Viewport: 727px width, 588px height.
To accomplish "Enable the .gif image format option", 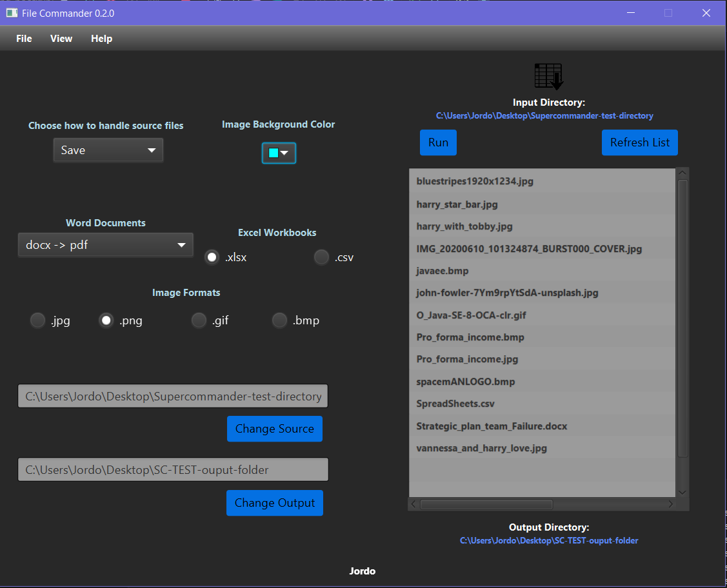I will (x=199, y=320).
